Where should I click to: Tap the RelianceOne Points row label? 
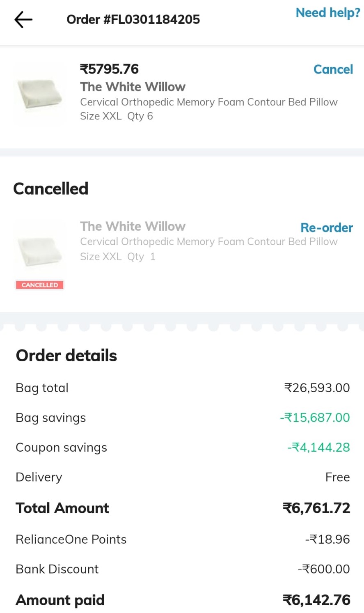click(x=71, y=539)
